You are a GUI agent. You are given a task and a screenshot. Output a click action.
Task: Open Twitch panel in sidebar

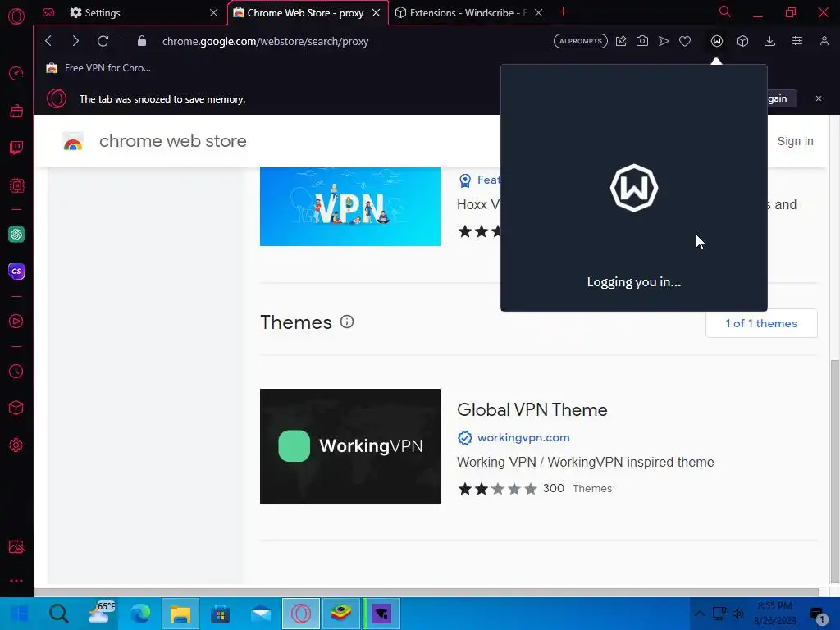[x=16, y=148]
